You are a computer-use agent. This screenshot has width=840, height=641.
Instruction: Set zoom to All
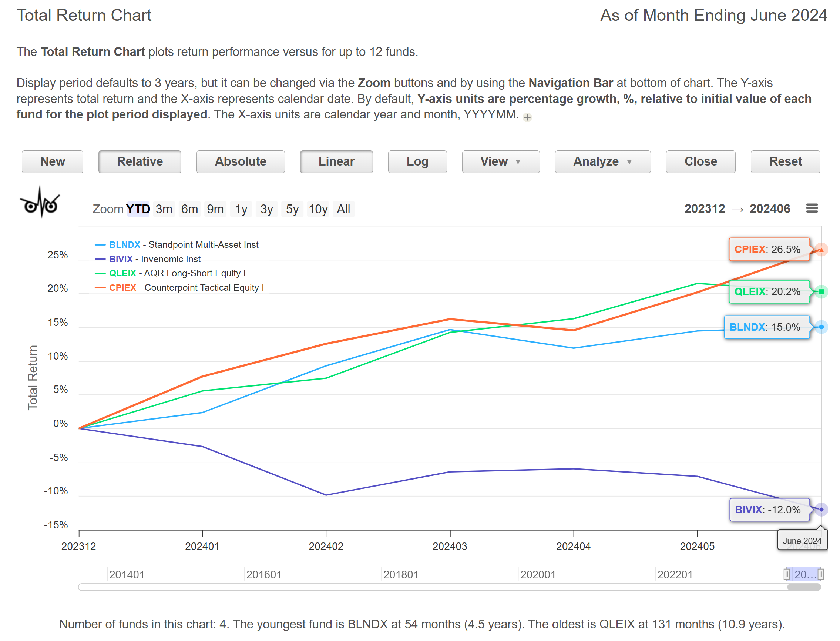(343, 209)
